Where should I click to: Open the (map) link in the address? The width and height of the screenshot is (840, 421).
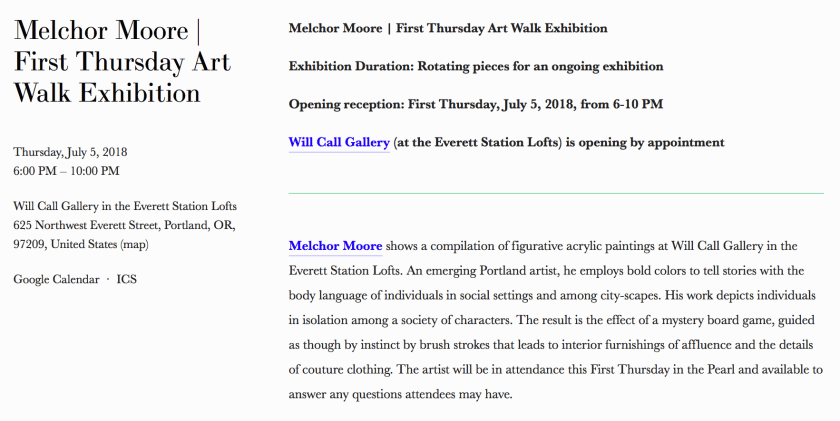tap(134, 244)
